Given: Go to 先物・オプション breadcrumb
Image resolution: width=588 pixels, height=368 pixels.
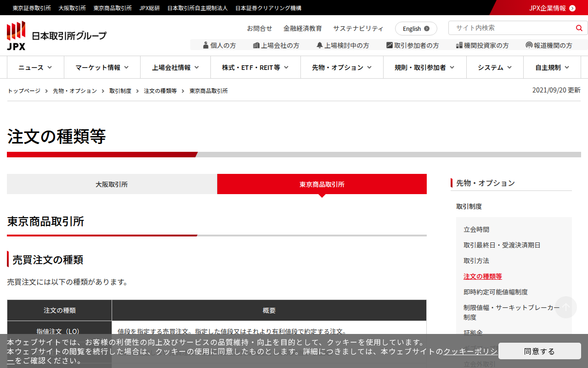Looking at the screenshot, I should click(x=75, y=91).
